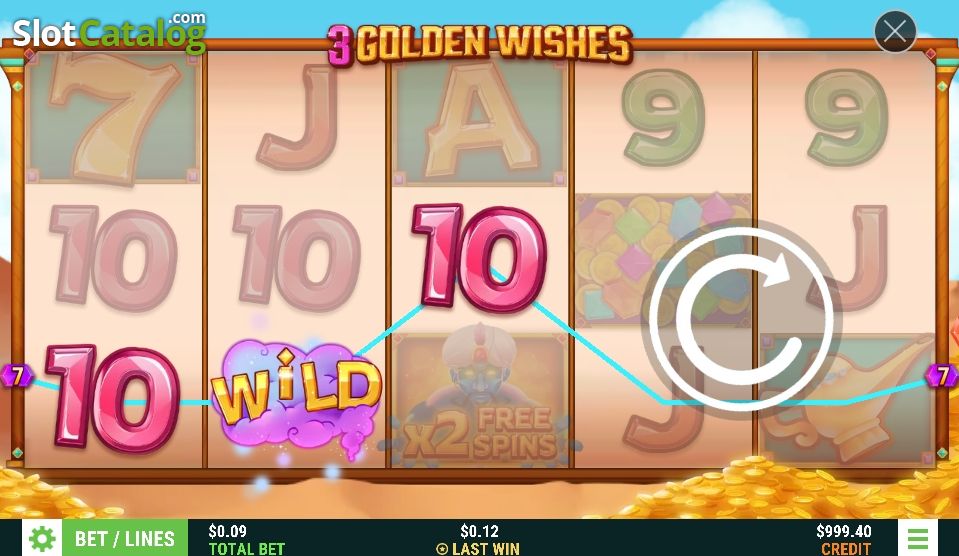The height and width of the screenshot is (556, 959).
Task: Click the $0.09 Total Bet display
Action: (x=246, y=539)
